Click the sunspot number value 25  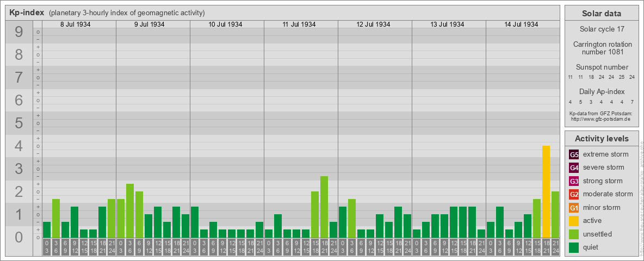[x=622, y=77]
